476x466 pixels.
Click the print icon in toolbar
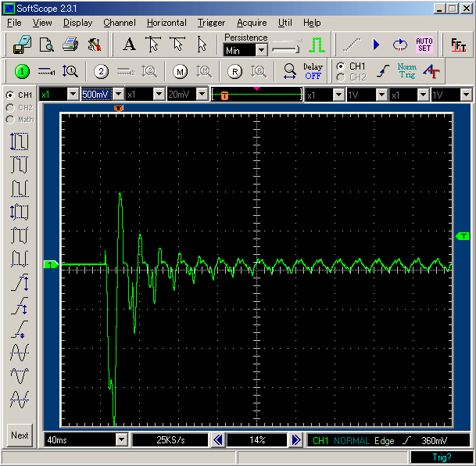[70, 45]
